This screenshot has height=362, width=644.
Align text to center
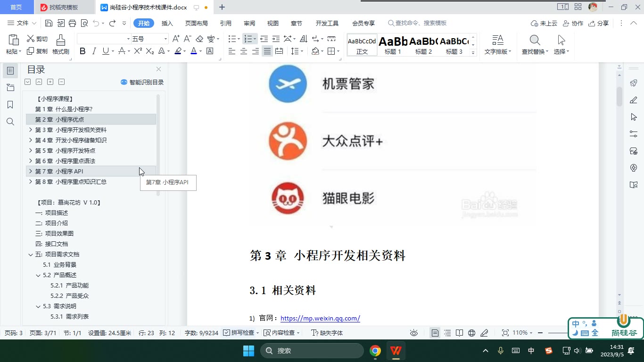[244, 51]
